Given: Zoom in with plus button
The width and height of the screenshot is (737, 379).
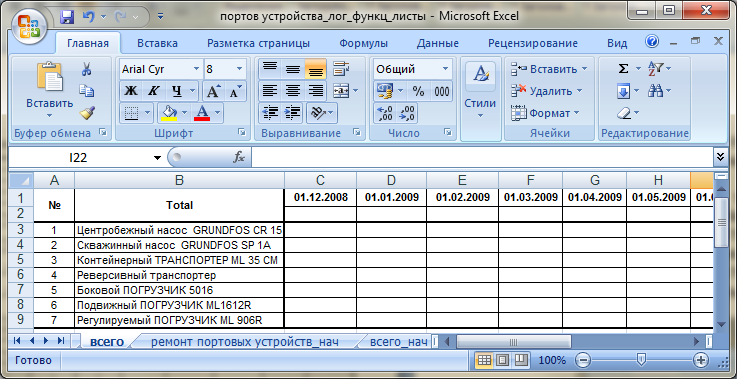Looking at the screenshot, I should tap(701, 361).
